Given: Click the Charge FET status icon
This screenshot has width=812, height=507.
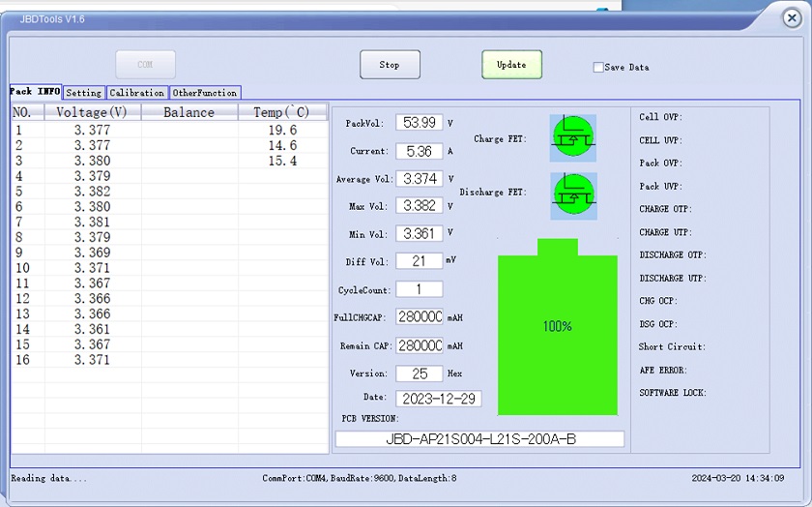Looking at the screenshot, I should click(x=572, y=138).
